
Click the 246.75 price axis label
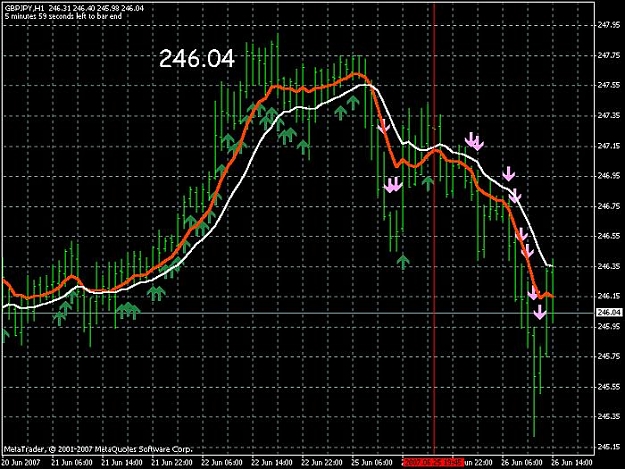pos(609,206)
